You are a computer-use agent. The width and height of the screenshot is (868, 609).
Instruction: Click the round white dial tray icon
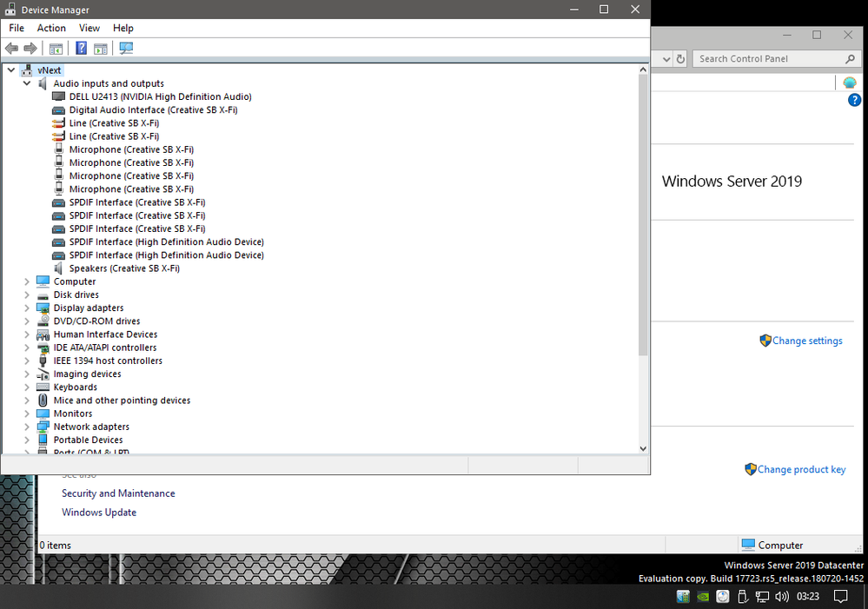722,596
